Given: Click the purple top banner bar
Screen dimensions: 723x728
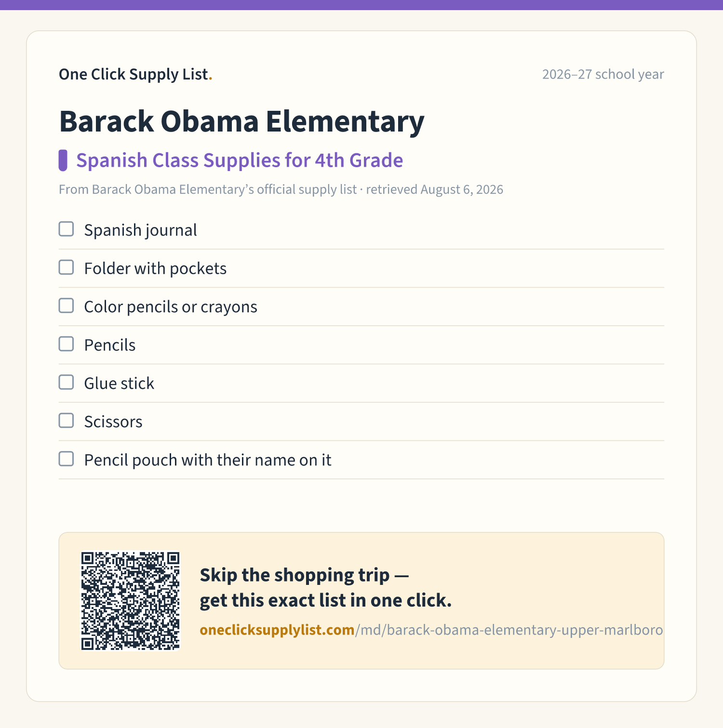Looking at the screenshot, I should coord(361,5).
